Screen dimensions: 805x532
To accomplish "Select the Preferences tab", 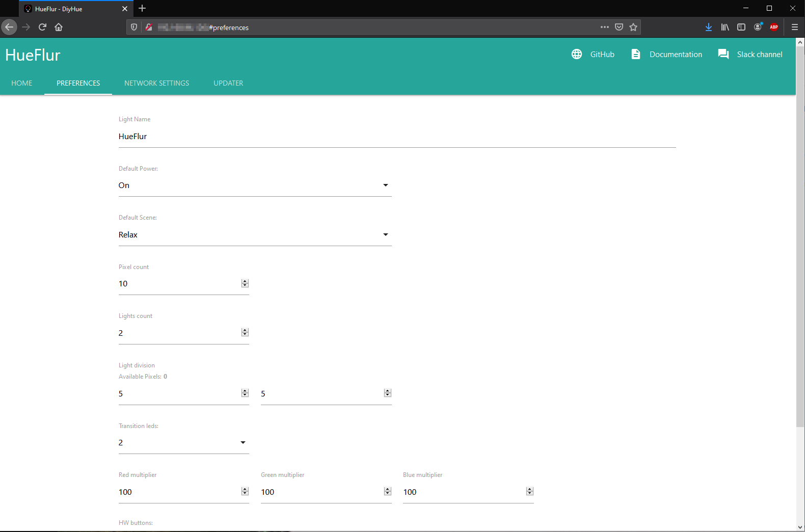I will 78,83.
